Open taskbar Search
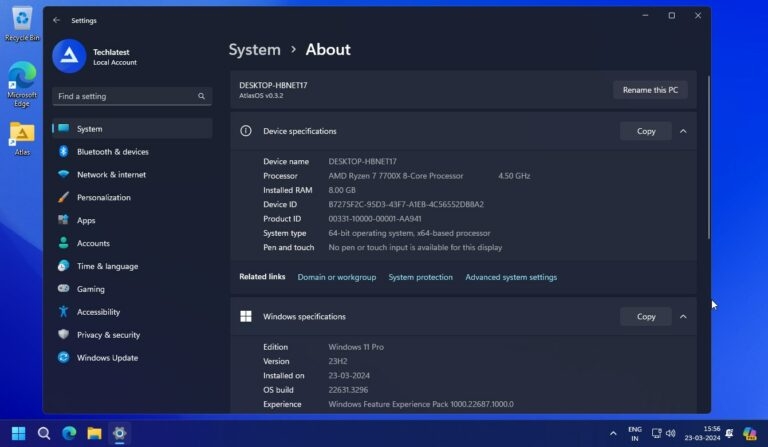Viewport: 768px width, 447px height. (x=44, y=433)
